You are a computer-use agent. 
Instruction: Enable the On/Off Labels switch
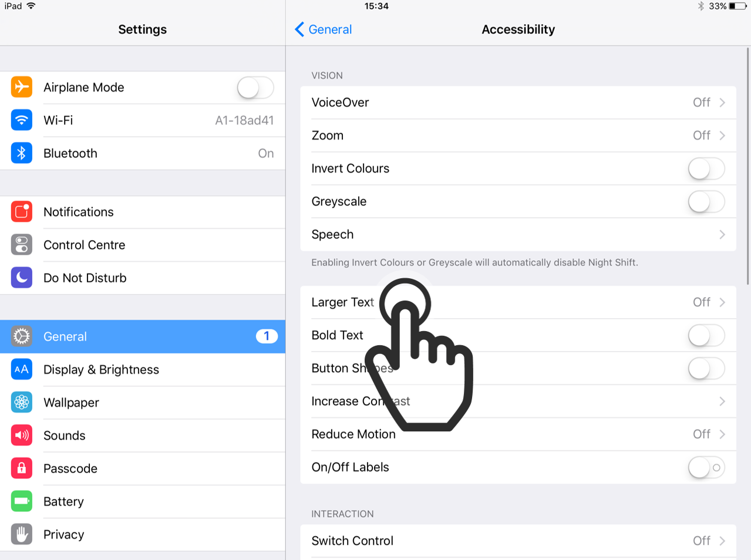706,468
